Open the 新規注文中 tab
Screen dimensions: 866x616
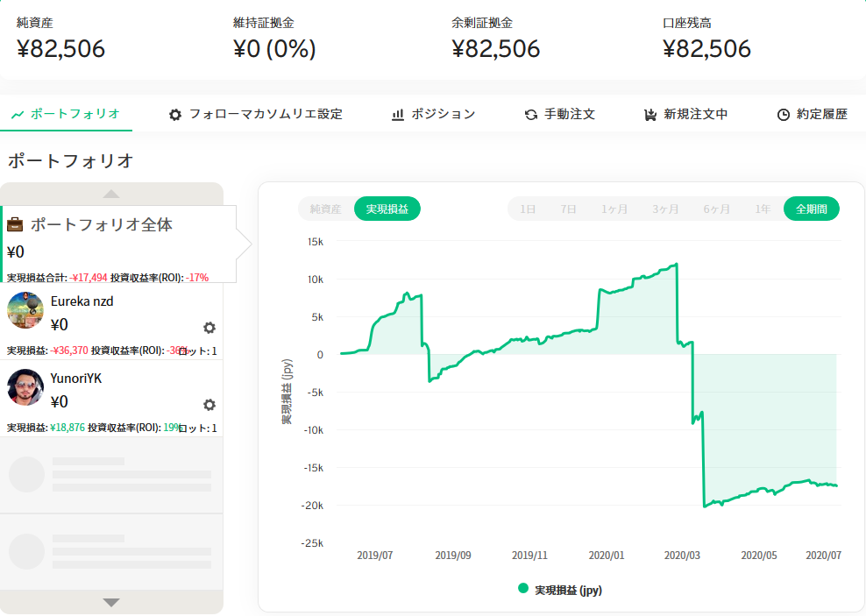tap(685, 114)
